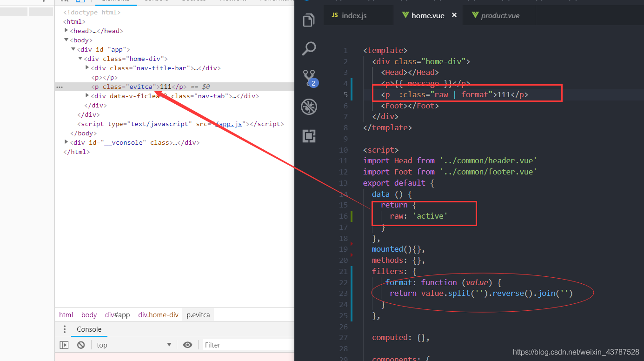
Task: Click the opening <html> tag row
Action: click(x=74, y=21)
